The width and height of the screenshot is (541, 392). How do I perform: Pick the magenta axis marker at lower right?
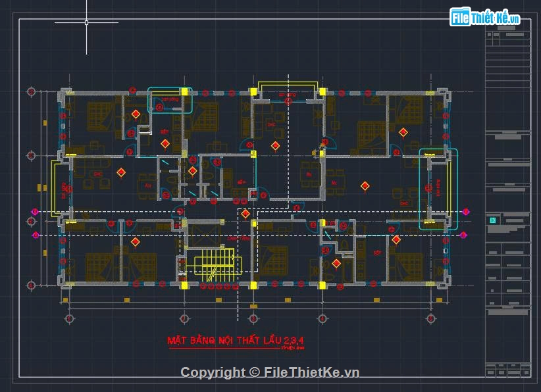coord(466,235)
